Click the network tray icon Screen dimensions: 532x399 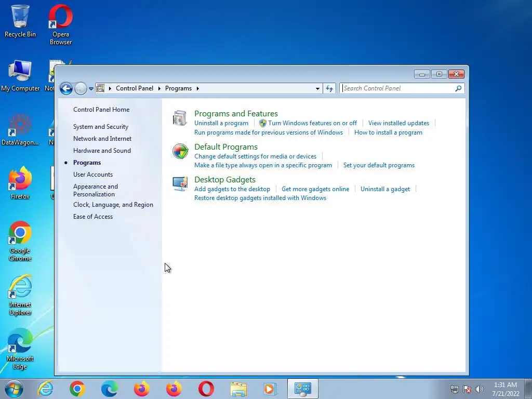coord(454,389)
